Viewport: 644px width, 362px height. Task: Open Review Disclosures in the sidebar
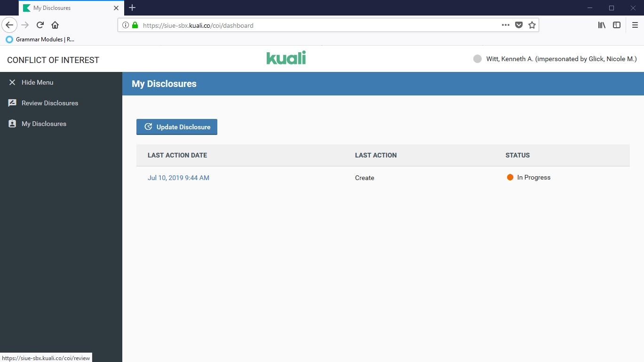click(x=49, y=103)
